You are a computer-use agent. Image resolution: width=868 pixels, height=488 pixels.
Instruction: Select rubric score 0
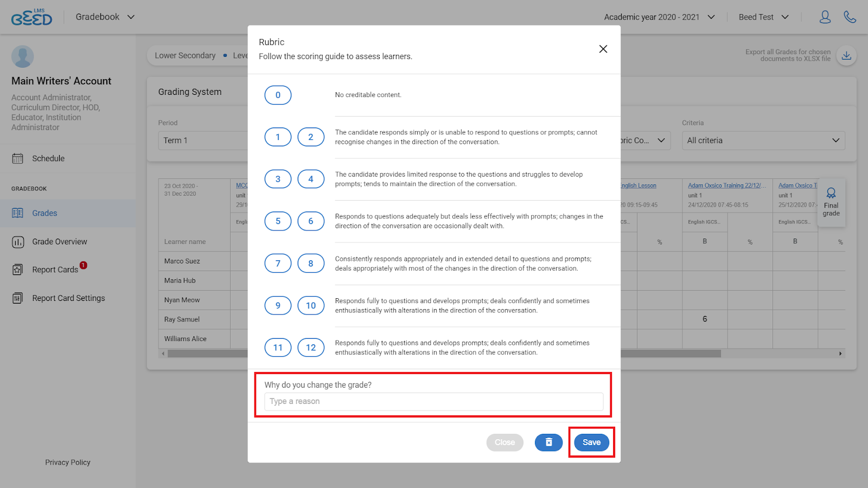pos(278,95)
